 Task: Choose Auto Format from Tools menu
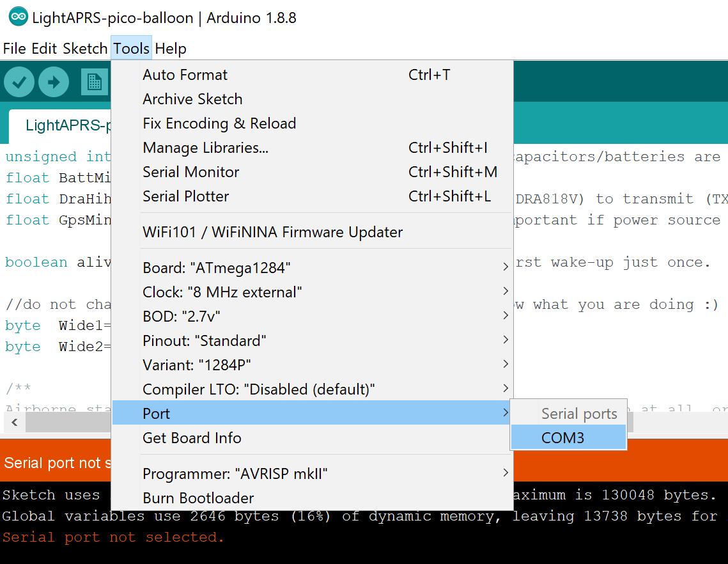[312, 75]
